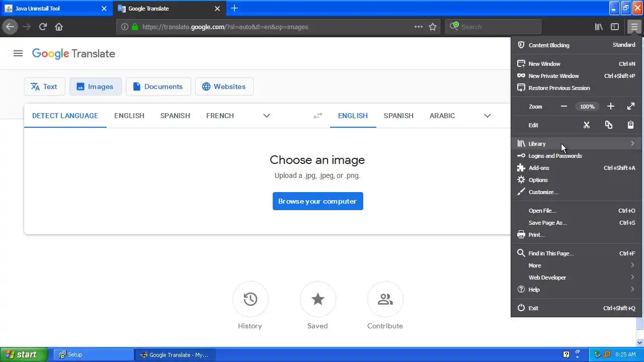644x362 pixels.
Task: Choose Find in This Page...
Action: pyautogui.click(x=576, y=253)
